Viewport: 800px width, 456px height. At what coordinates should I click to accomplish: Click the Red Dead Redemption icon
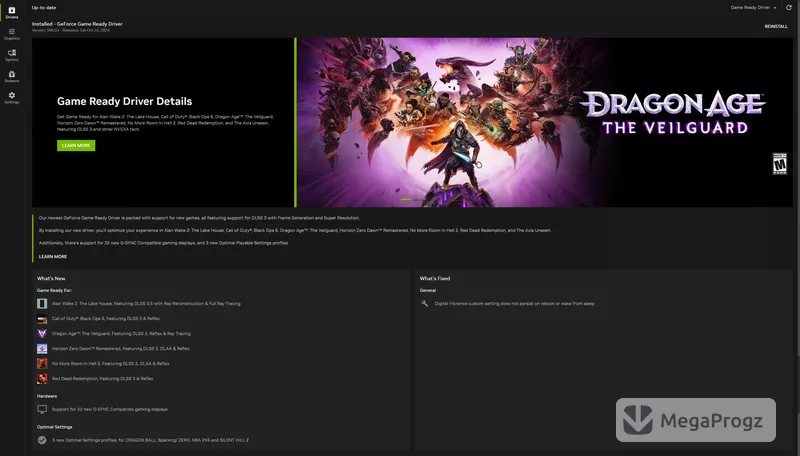pos(42,379)
